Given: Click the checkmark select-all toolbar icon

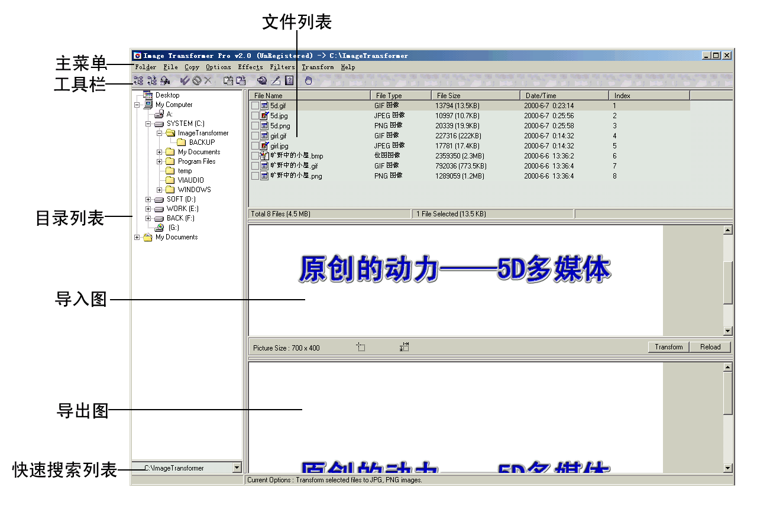Looking at the screenshot, I should [x=185, y=80].
